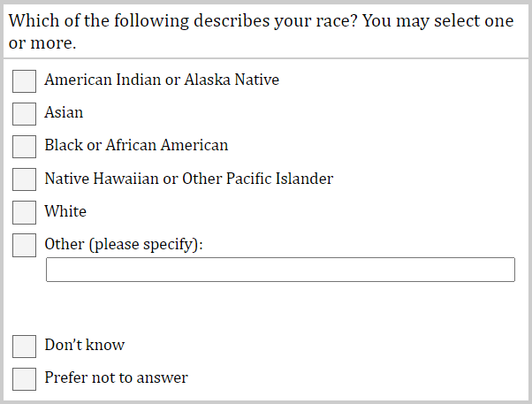The width and height of the screenshot is (532, 404).
Task: Click the 'Prefer not to answer' label text
Action: tap(116, 378)
